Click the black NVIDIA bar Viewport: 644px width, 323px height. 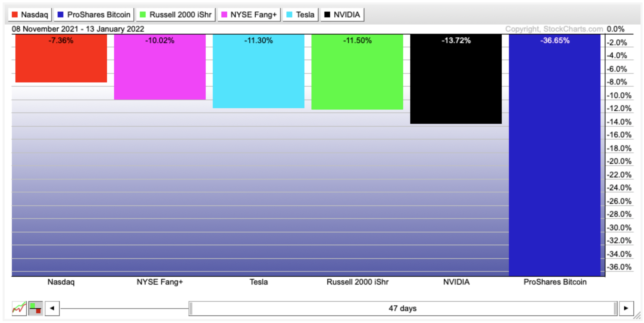456,79
